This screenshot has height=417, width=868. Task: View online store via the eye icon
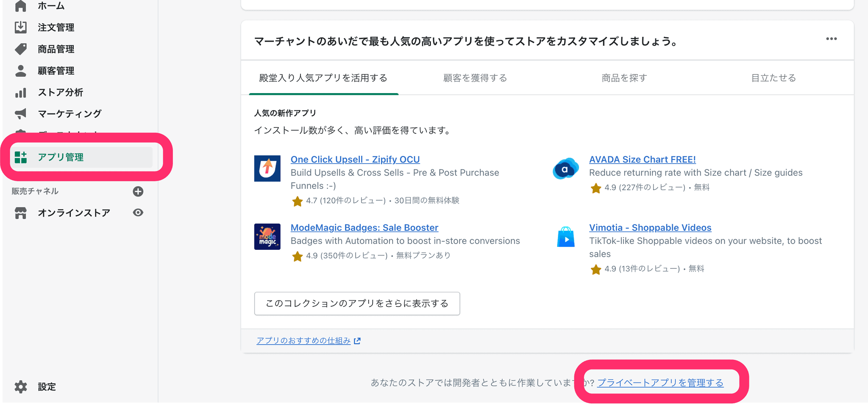point(138,213)
